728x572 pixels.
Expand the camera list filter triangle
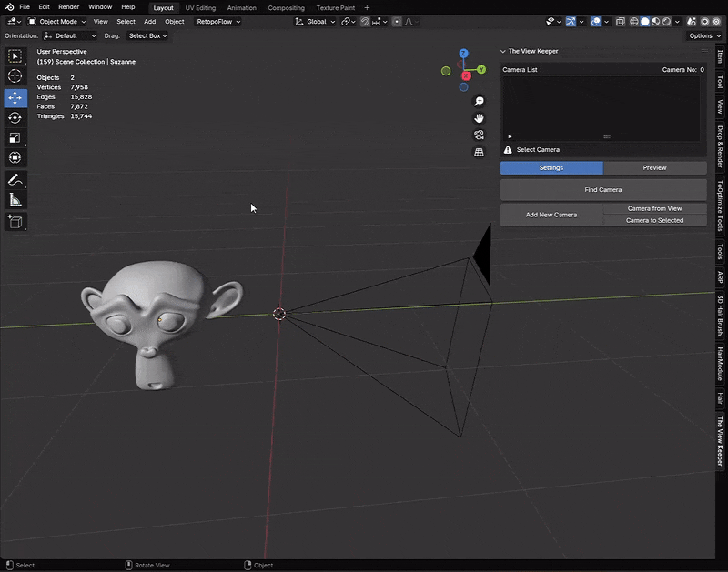point(510,136)
